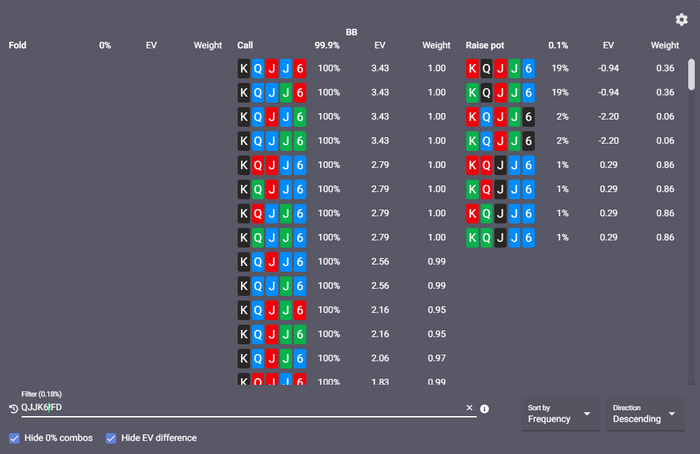The image size is (700, 454).
Task: Click the filter info icon
Action: click(484, 408)
